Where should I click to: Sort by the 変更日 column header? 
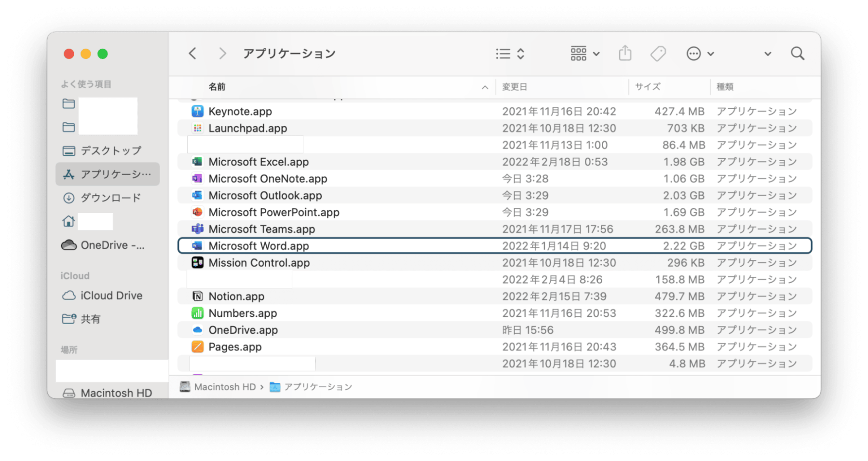[x=515, y=87]
